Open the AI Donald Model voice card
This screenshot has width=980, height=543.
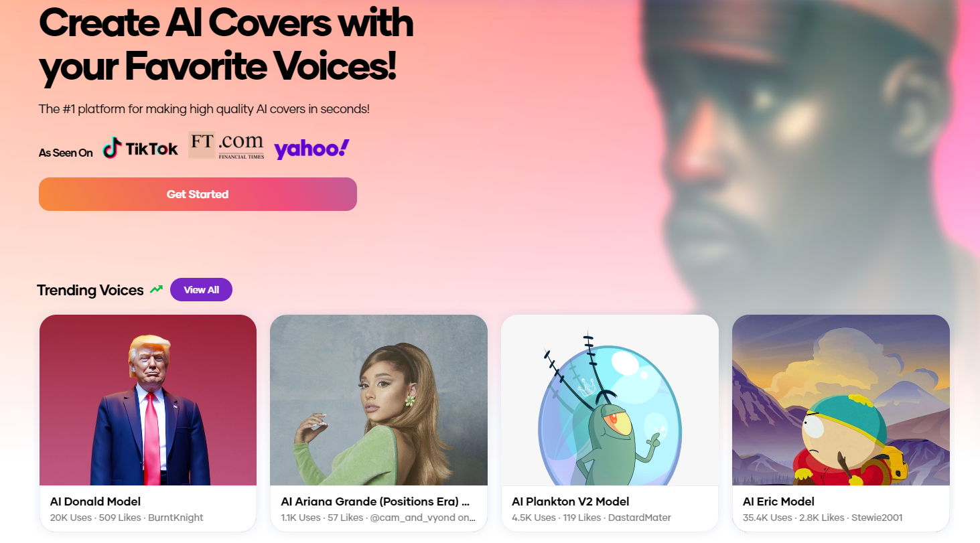coord(147,422)
